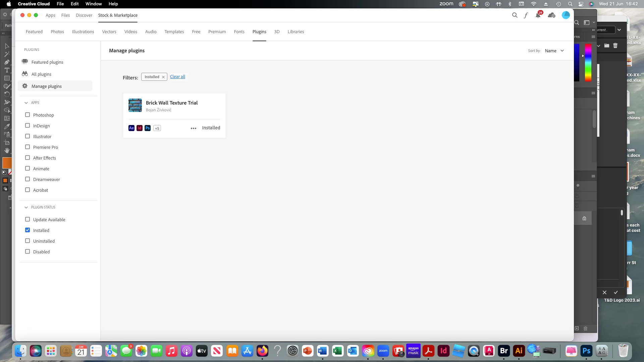Click the Brick Wall Texture Trial thumbnail
This screenshot has width=644, height=362.
pyautogui.click(x=135, y=105)
